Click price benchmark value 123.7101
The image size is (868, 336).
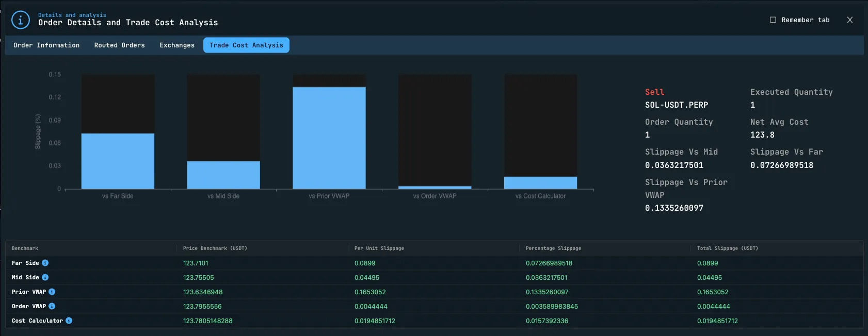(196, 263)
